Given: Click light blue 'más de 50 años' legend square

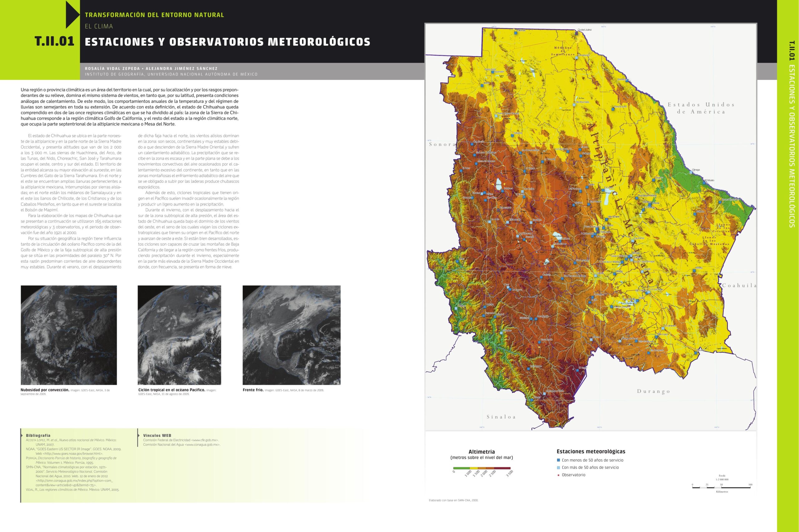Looking at the screenshot, I should click(x=558, y=467).
